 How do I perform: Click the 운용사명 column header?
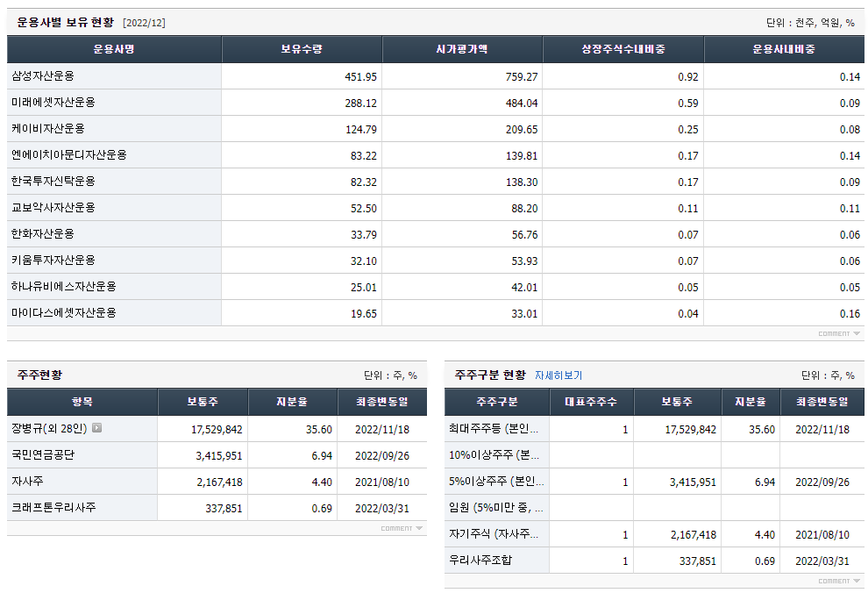[x=114, y=49]
